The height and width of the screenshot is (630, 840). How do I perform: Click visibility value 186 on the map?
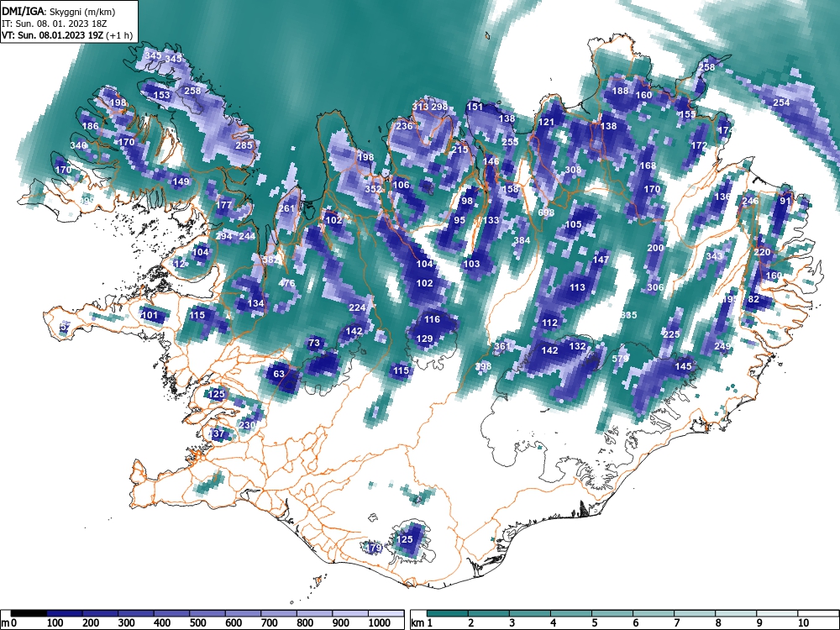coord(90,126)
